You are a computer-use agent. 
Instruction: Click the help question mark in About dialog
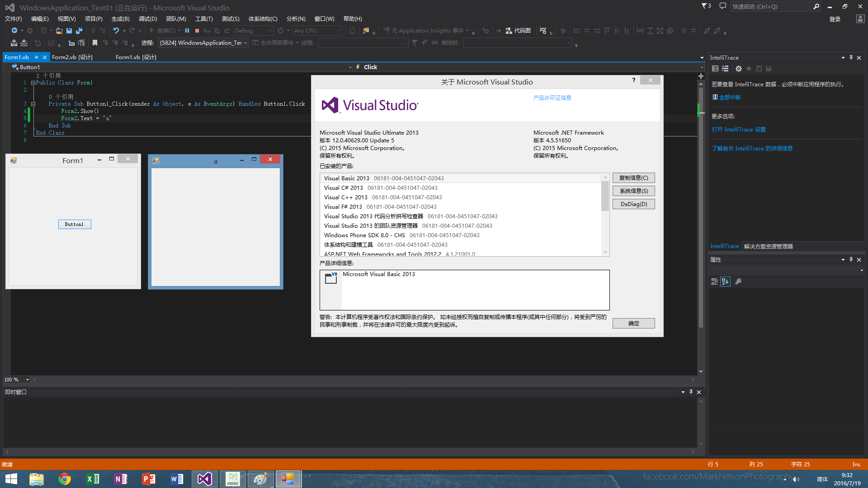pyautogui.click(x=634, y=80)
